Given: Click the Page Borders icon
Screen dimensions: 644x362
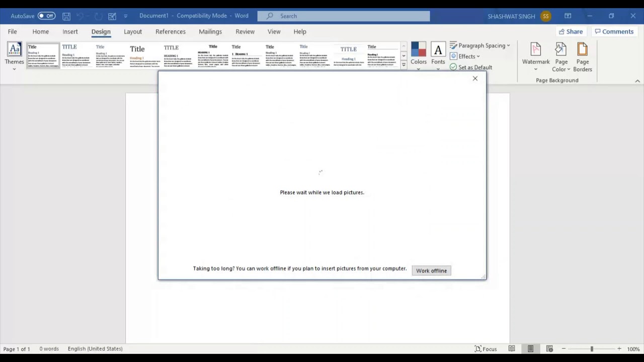Looking at the screenshot, I should [x=583, y=57].
